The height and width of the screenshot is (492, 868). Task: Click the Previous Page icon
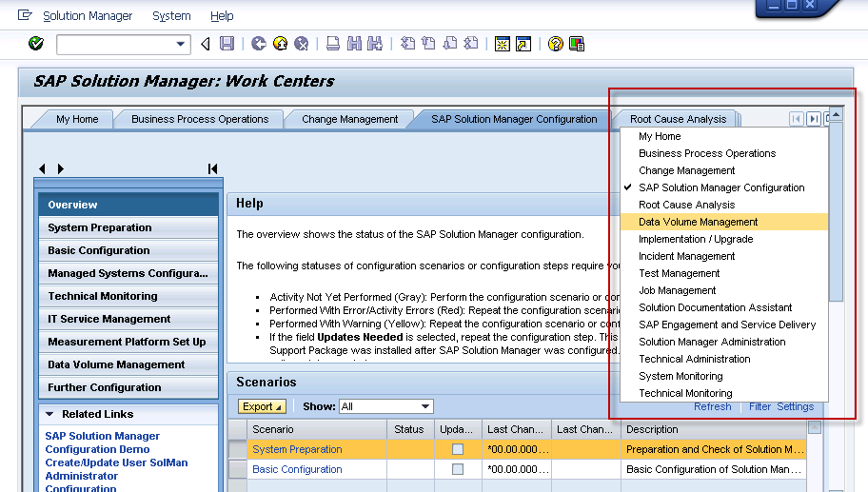(428, 43)
